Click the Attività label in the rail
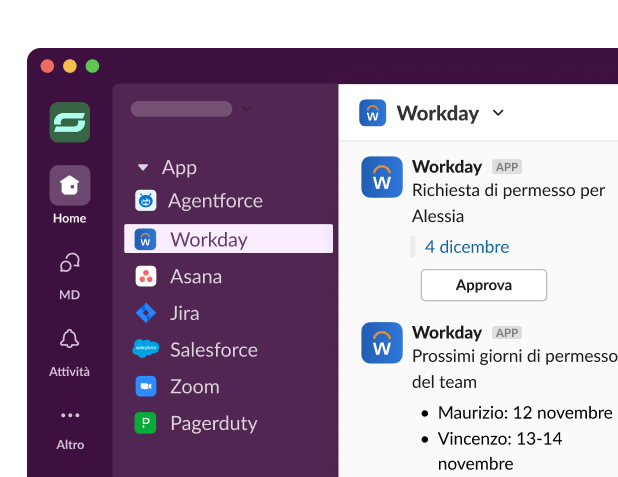 click(70, 371)
